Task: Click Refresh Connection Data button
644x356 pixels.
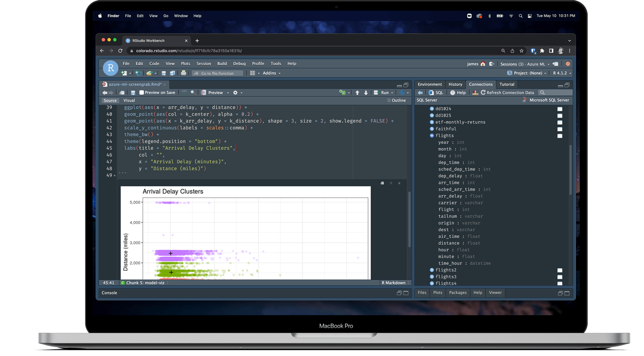Action: point(507,93)
